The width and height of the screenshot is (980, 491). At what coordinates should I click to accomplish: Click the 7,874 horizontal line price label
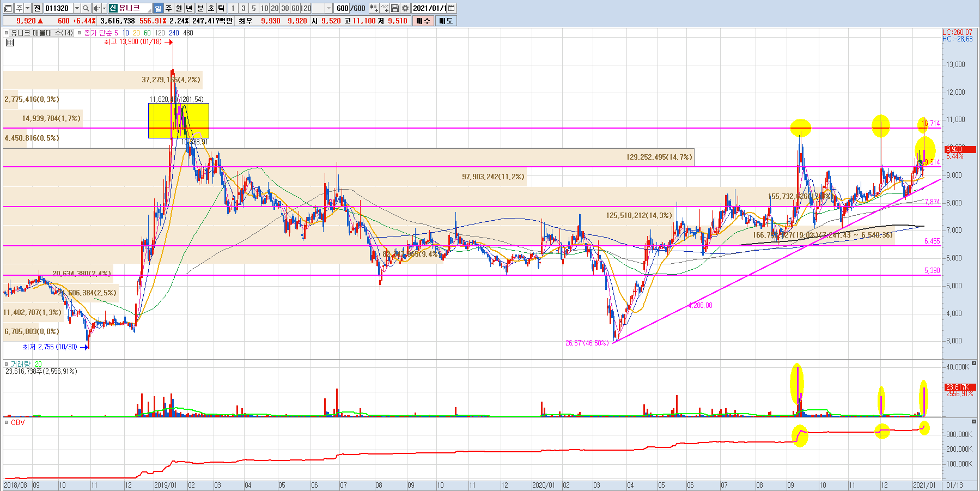pyautogui.click(x=932, y=202)
